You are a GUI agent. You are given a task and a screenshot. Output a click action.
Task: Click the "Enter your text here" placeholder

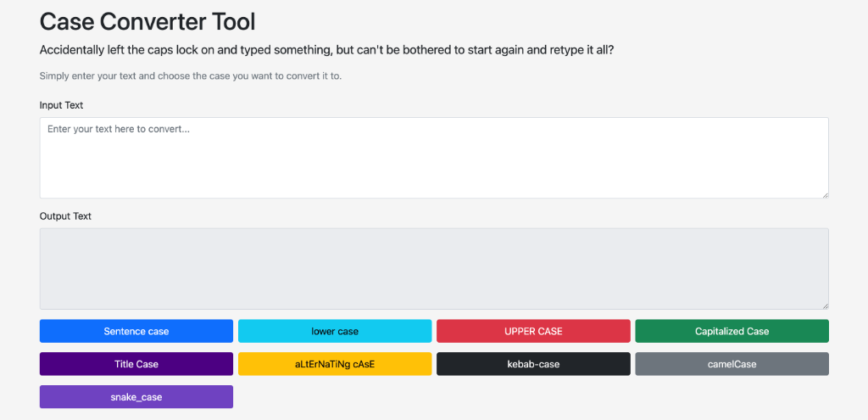click(x=118, y=129)
